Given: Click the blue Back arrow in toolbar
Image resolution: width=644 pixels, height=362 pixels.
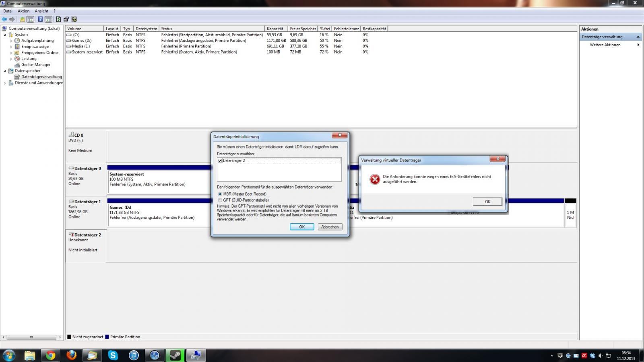Looking at the screenshot, I should 4,19.
